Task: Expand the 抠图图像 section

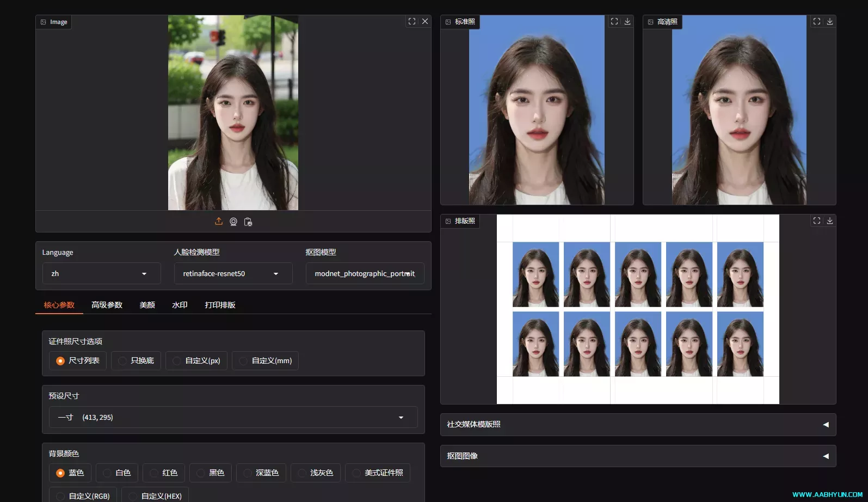Action: (638, 456)
